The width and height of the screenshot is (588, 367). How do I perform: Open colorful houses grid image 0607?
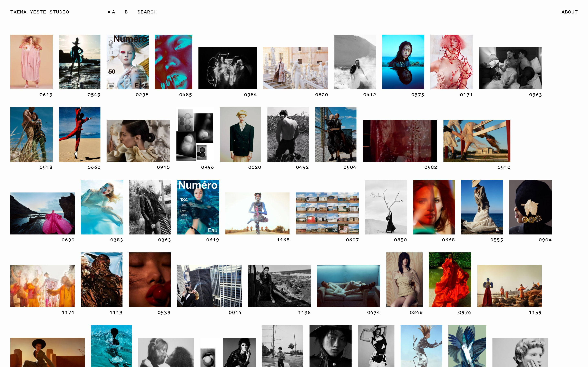[327, 213]
